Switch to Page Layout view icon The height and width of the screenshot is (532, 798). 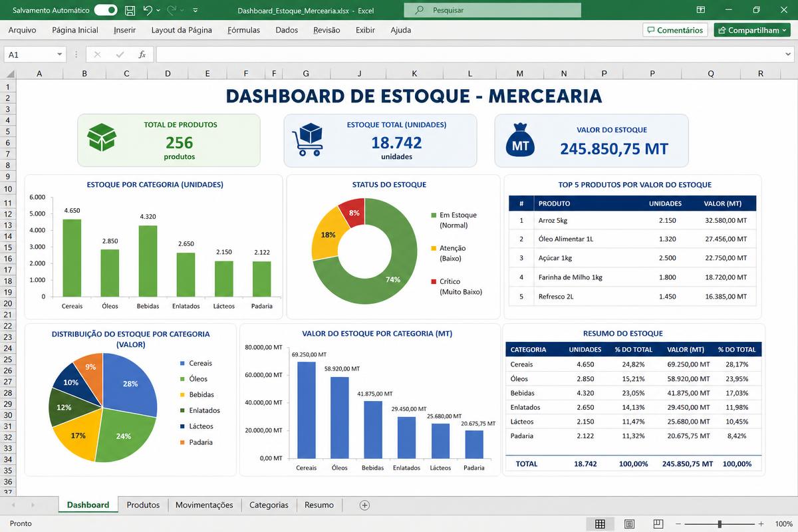[629, 524]
